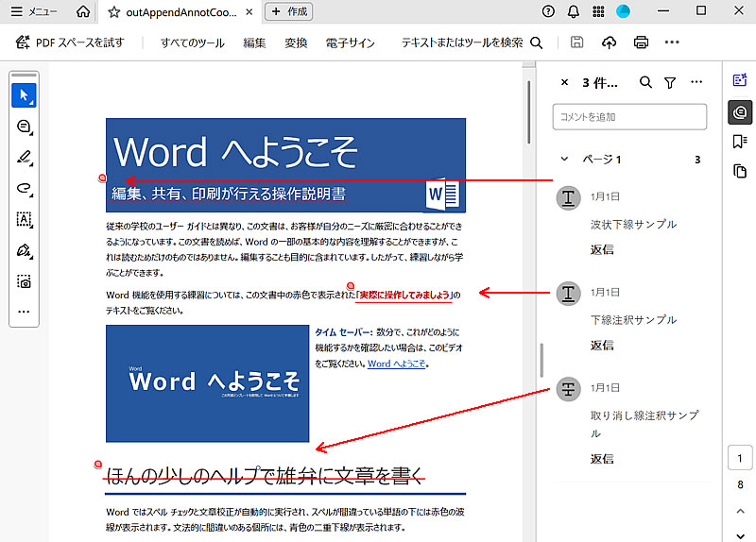Click the print icon
The height and width of the screenshot is (542, 756).
pos(641,42)
